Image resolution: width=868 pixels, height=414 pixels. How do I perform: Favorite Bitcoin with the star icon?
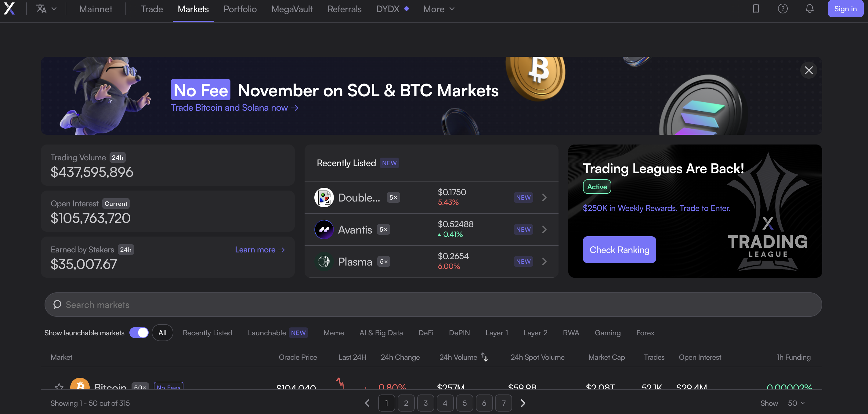click(59, 386)
